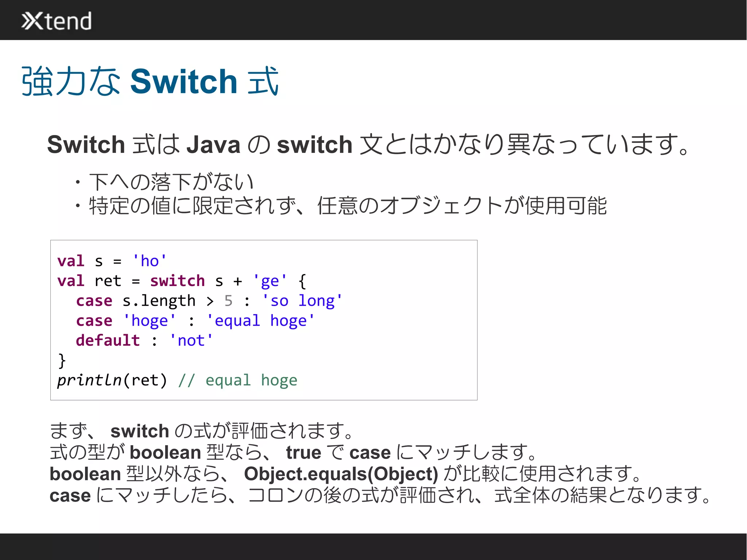Select the slide title '強力な Switch 式'
Viewport: 747px width, 560px height.
tap(150, 81)
